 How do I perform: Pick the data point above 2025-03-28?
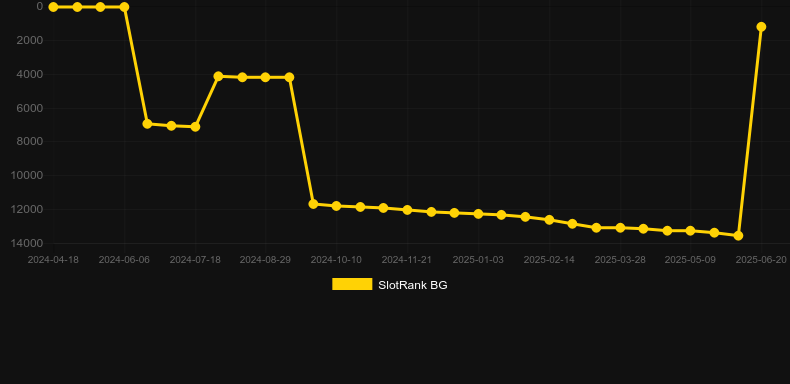tap(620, 228)
